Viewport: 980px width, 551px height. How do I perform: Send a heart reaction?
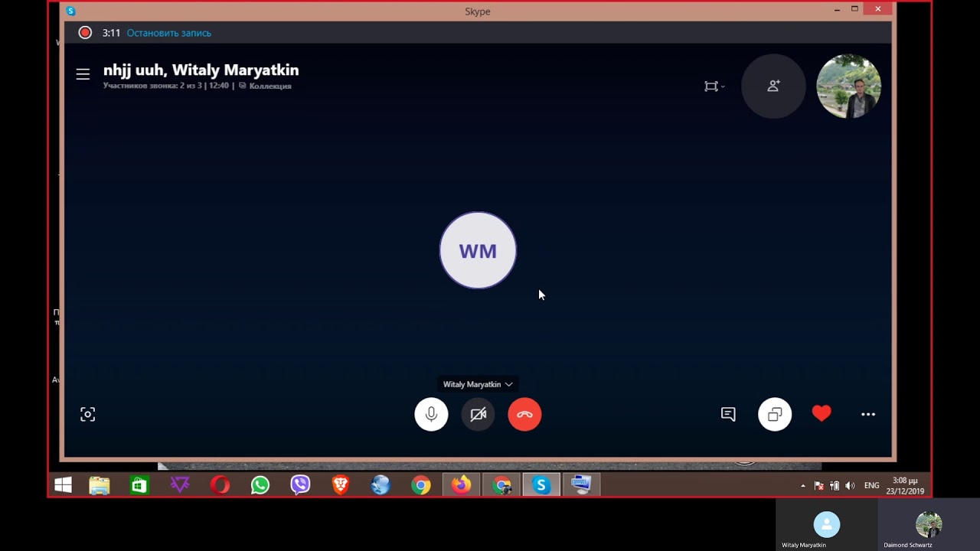(x=822, y=414)
